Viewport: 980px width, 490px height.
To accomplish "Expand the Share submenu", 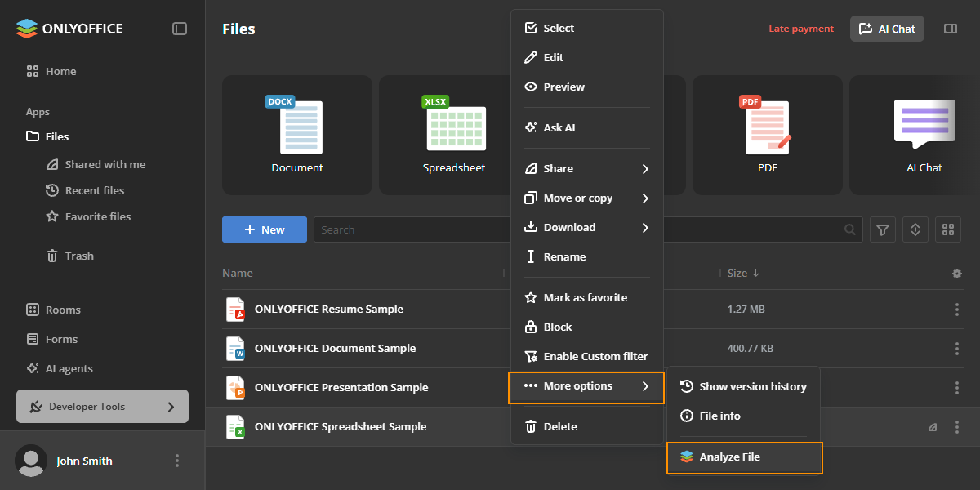I will [x=586, y=168].
